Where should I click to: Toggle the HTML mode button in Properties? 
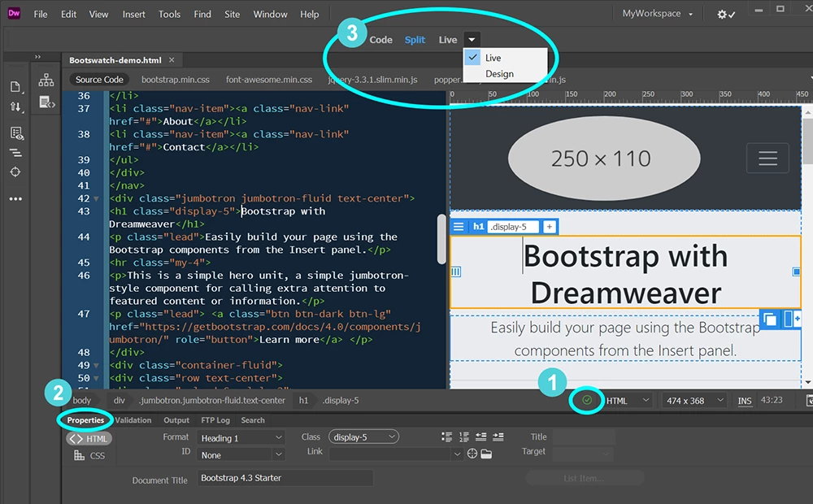click(x=89, y=439)
